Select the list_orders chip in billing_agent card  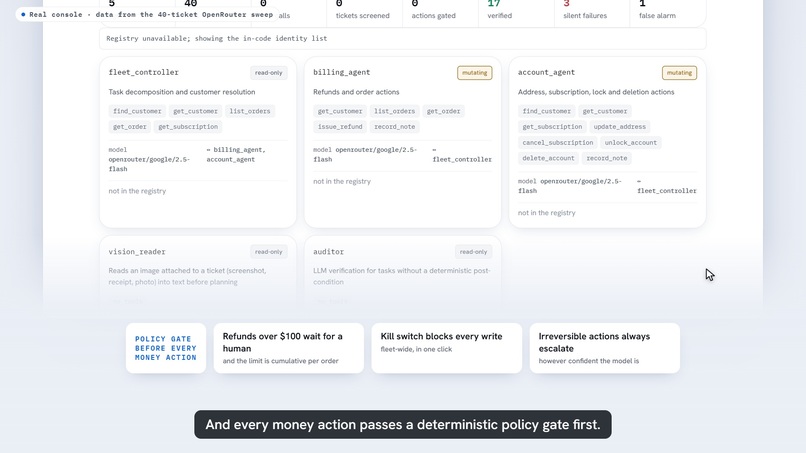coord(394,111)
